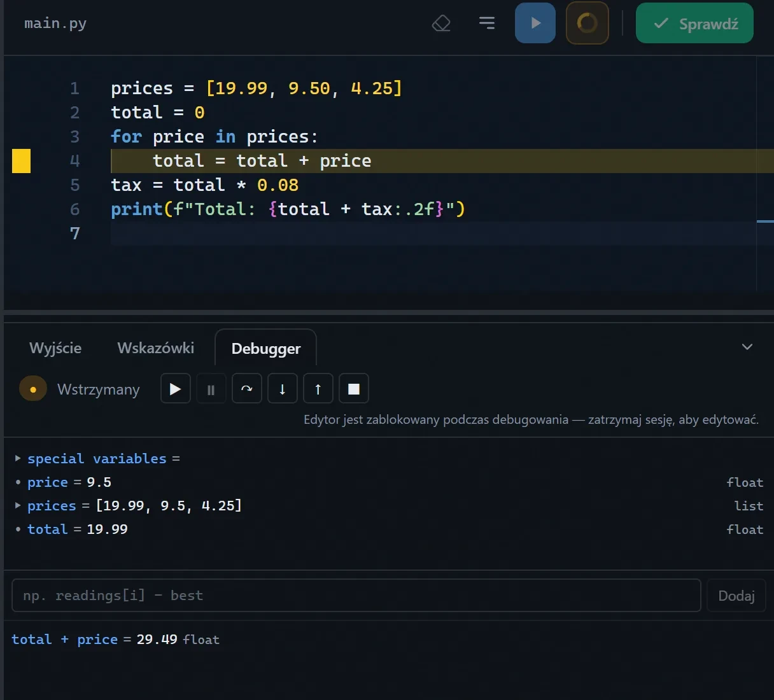Click the Wstrzymany paused status indicator
Viewport: 774px width, 700px height.
[80, 389]
